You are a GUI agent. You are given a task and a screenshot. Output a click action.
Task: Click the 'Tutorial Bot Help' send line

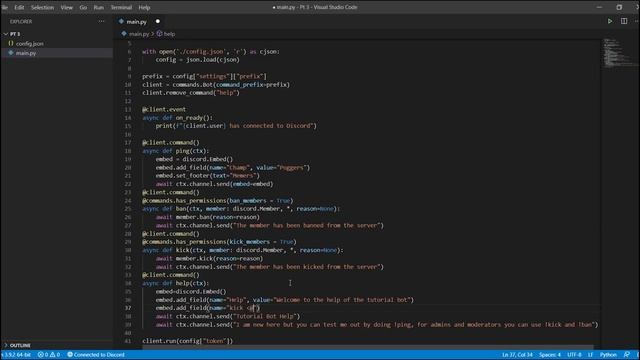coord(228,316)
